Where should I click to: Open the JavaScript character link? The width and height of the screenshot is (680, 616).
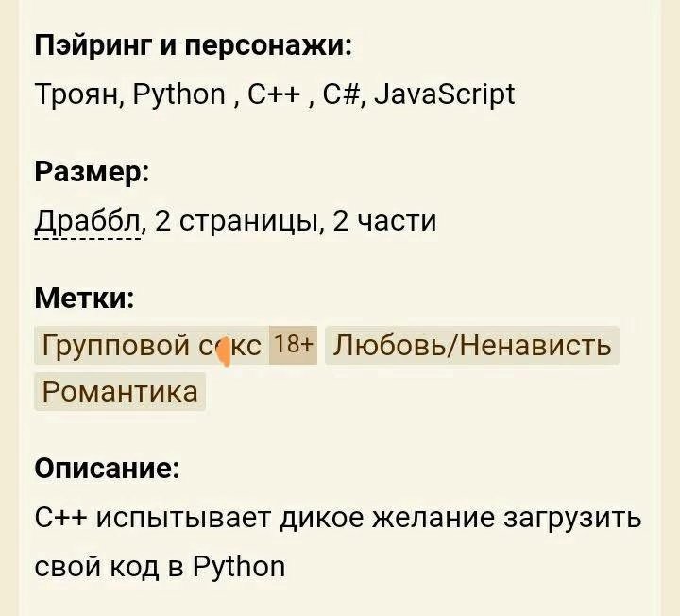click(444, 94)
